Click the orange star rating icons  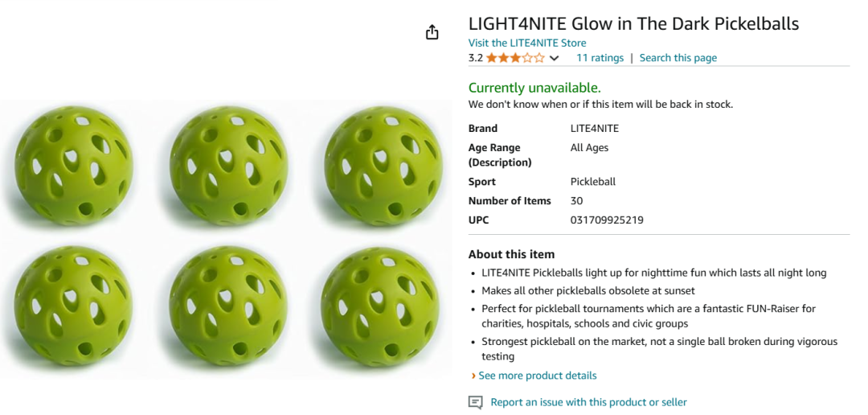pyautogui.click(x=515, y=58)
